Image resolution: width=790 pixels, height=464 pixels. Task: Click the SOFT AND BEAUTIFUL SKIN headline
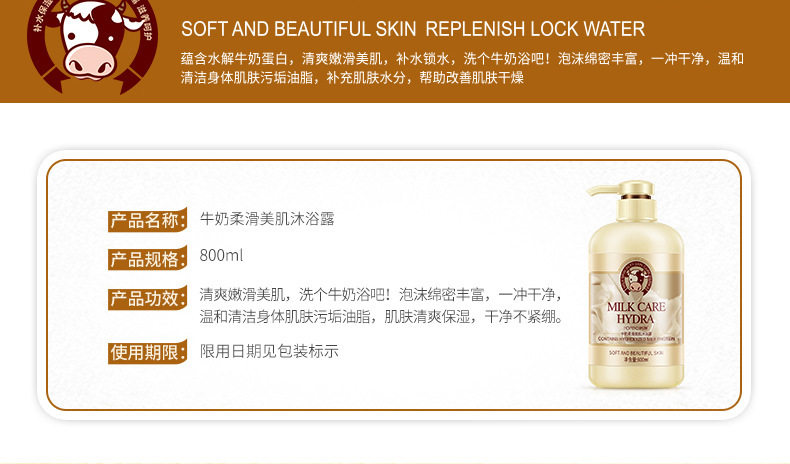point(299,29)
